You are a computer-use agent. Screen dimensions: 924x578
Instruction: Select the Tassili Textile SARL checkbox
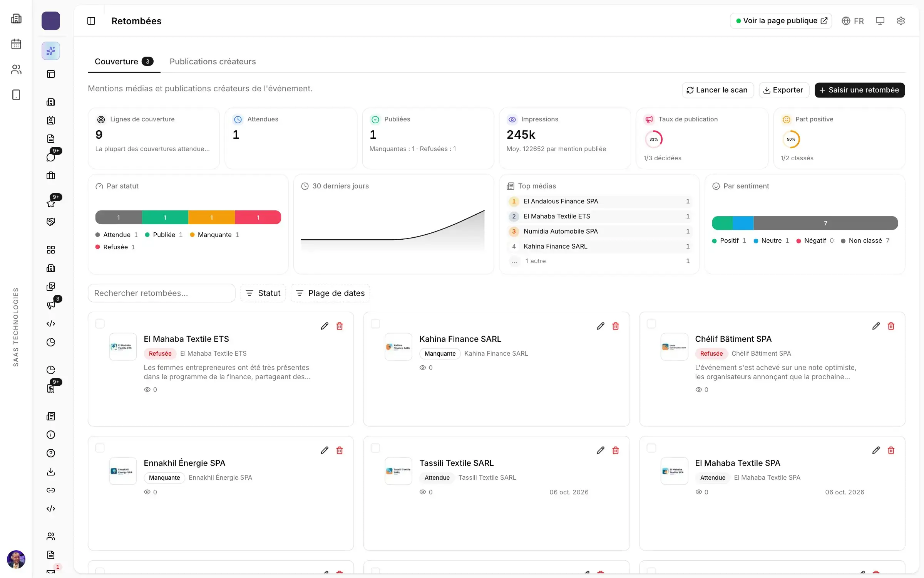[375, 448]
